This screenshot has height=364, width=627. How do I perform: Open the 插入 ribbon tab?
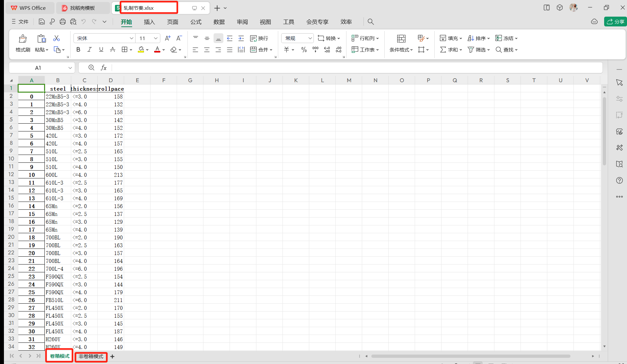coord(149,22)
